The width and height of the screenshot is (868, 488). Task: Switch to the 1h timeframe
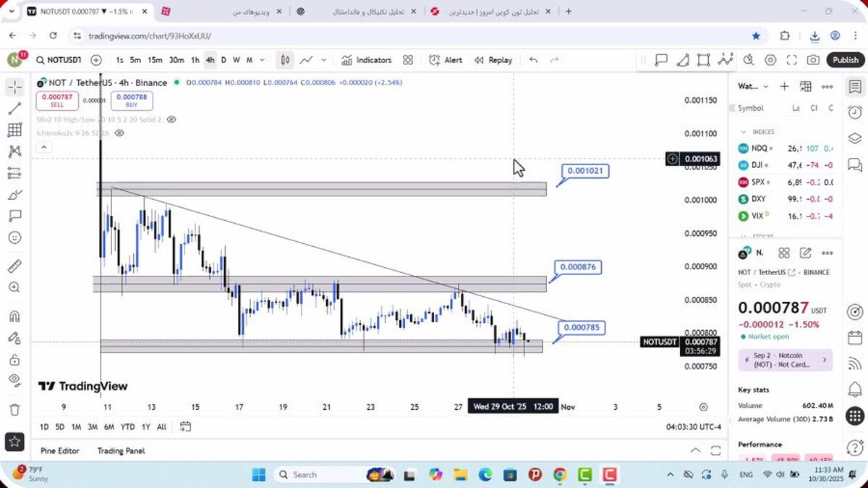pos(195,60)
